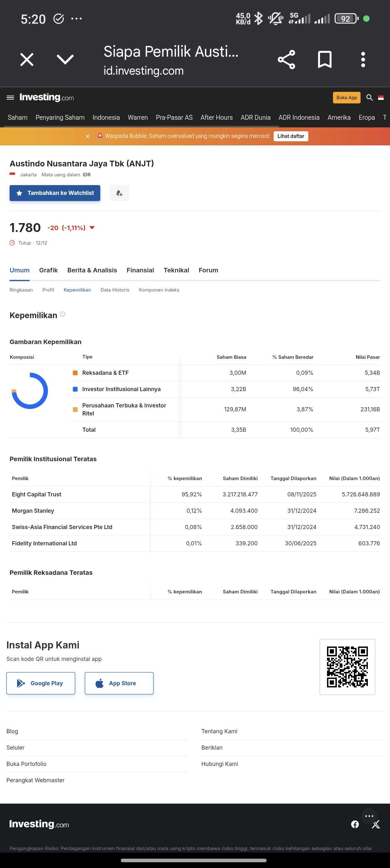
Task: Switch to the Teknikal tab
Action: click(x=176, y=270)
